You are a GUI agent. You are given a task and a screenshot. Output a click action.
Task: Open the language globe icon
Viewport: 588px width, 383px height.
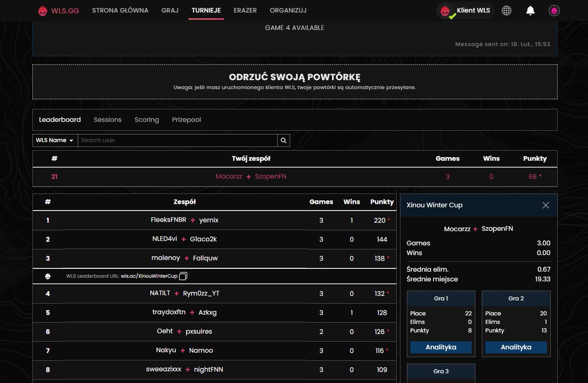(x=507, y=10)
